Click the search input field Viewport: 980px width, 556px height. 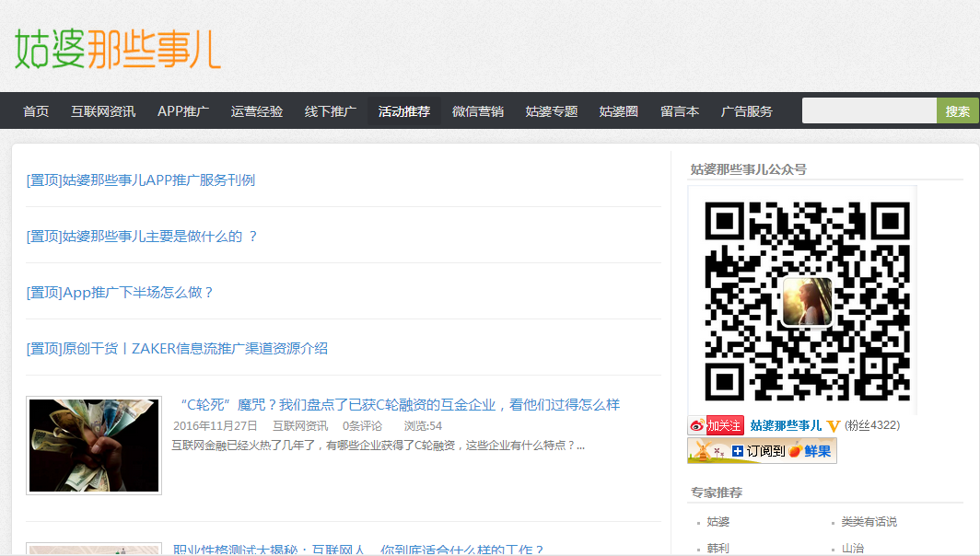(x=869, y=110)
